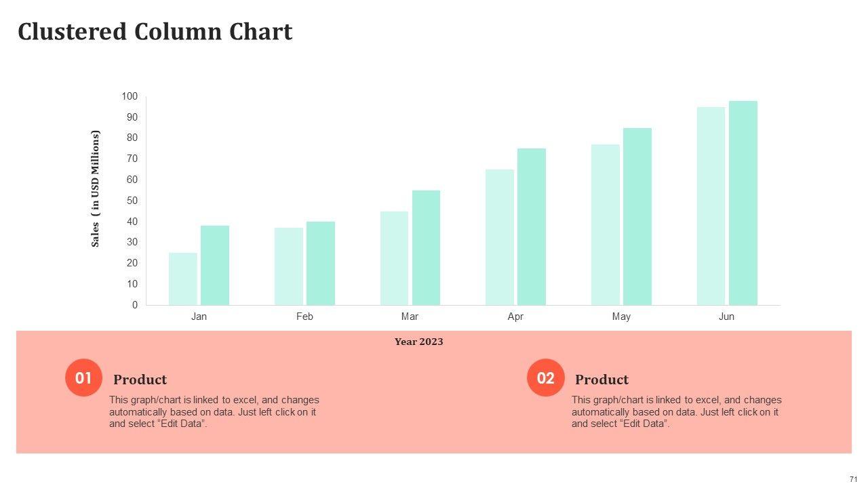The image size is (868, 488).
Task: Click the 100 value axis label
Action: [x=130, y=96]
